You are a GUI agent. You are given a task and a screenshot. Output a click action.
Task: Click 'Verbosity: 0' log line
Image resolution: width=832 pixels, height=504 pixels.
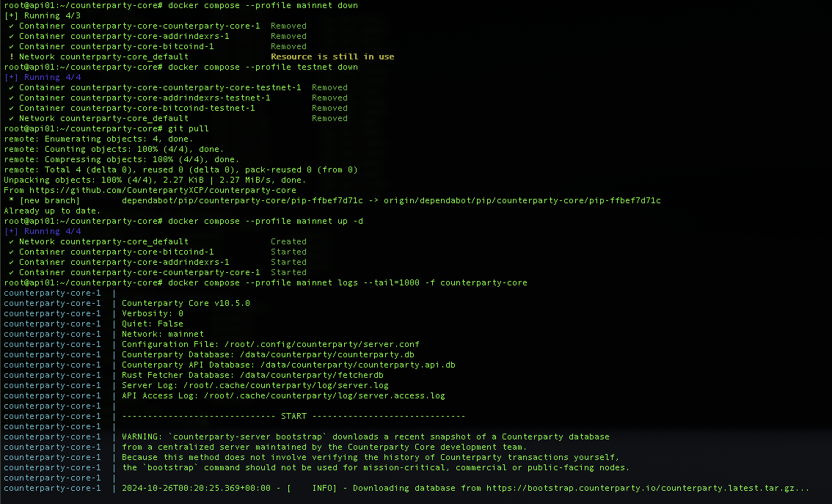[x=153, y=313]
